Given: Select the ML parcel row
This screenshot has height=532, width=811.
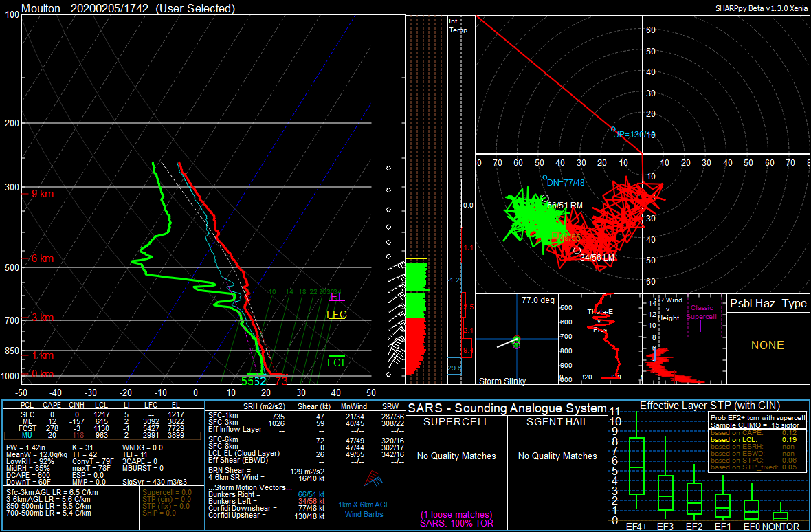Looking at the screenshot, I should pyautogui.click(x=102, y=421).
